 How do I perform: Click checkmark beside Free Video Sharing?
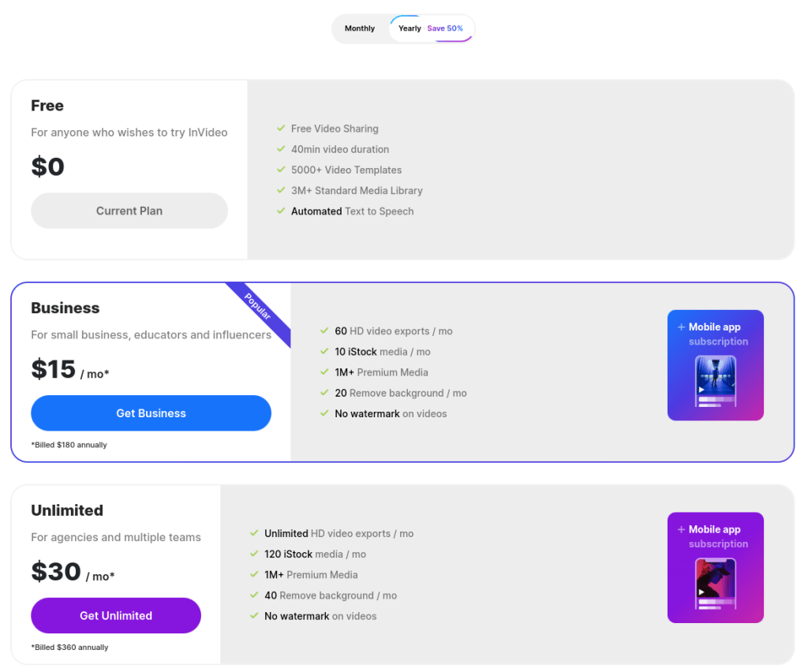[x=281, y=129]
